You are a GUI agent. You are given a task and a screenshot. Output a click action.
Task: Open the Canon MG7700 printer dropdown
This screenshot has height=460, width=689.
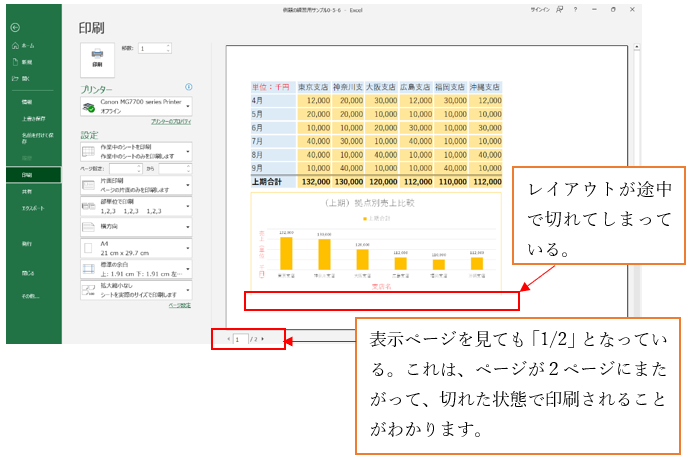click(137, 106)
